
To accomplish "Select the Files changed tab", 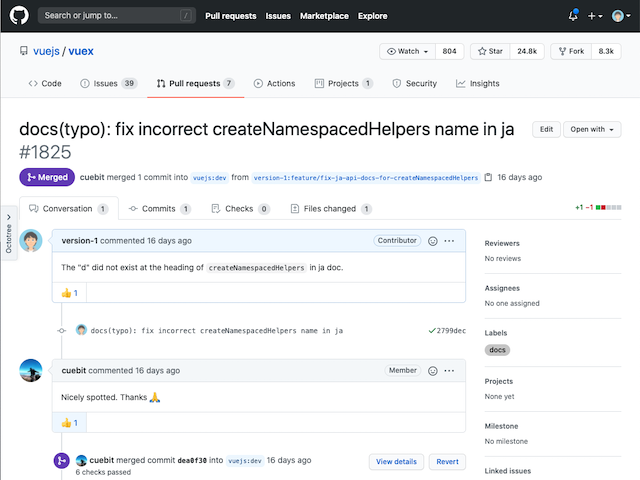I will (x=331, y=209).
